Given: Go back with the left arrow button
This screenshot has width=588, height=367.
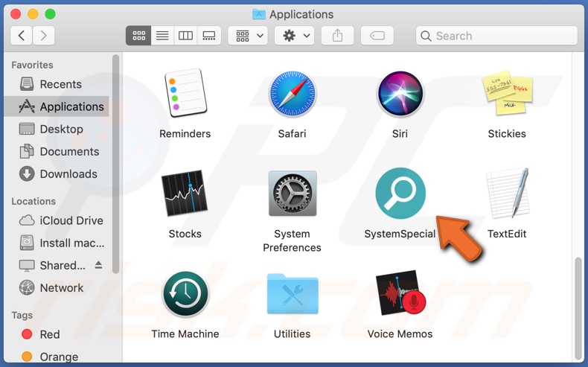Looking at the screenshot, I should click(22, 36).
